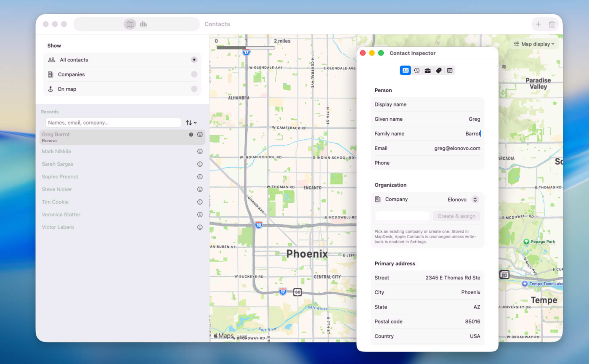Select the Companies radio button

[194, 74]
